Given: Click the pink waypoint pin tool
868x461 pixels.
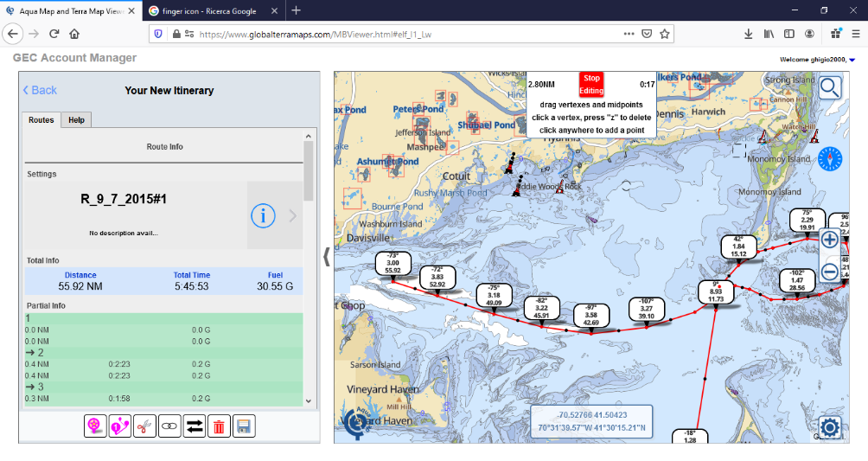Looking at the screenshot, I should (95, 426).
